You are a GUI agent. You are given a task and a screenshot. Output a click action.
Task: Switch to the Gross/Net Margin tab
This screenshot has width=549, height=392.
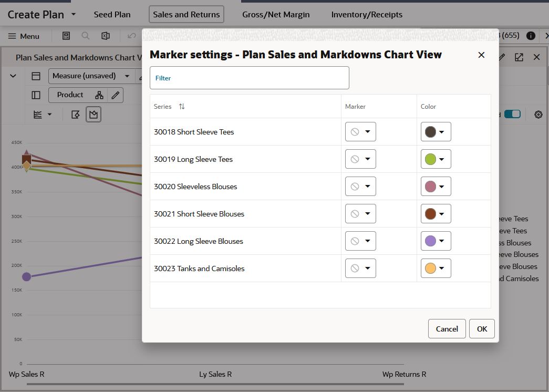click(x=276, y=15)
